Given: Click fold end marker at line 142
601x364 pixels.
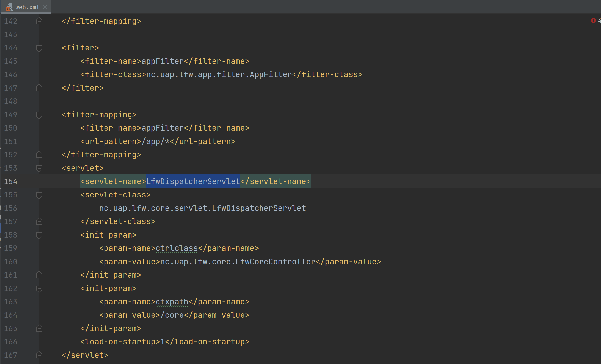Looking at the screenshot, I should pyautogui.click(x=39, y=21).
